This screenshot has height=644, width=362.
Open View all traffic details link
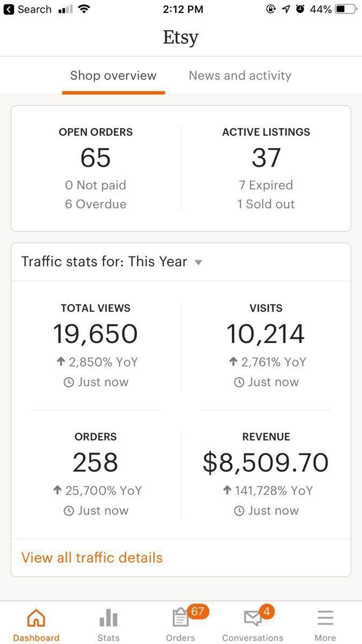[x=92, y=558]
